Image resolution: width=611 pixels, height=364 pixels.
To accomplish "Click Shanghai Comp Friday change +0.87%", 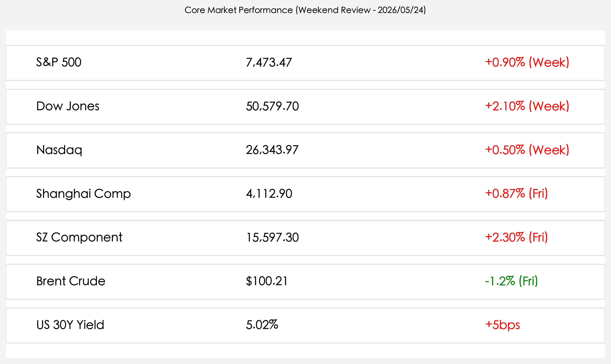I will pos(517,194).
